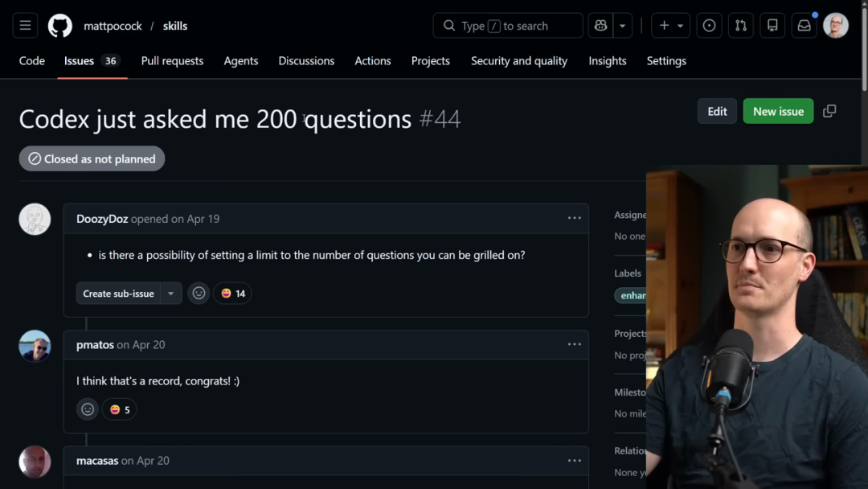
Task: Expand the Create sub-issue dropdown arrow
Action: pos(171,294)
